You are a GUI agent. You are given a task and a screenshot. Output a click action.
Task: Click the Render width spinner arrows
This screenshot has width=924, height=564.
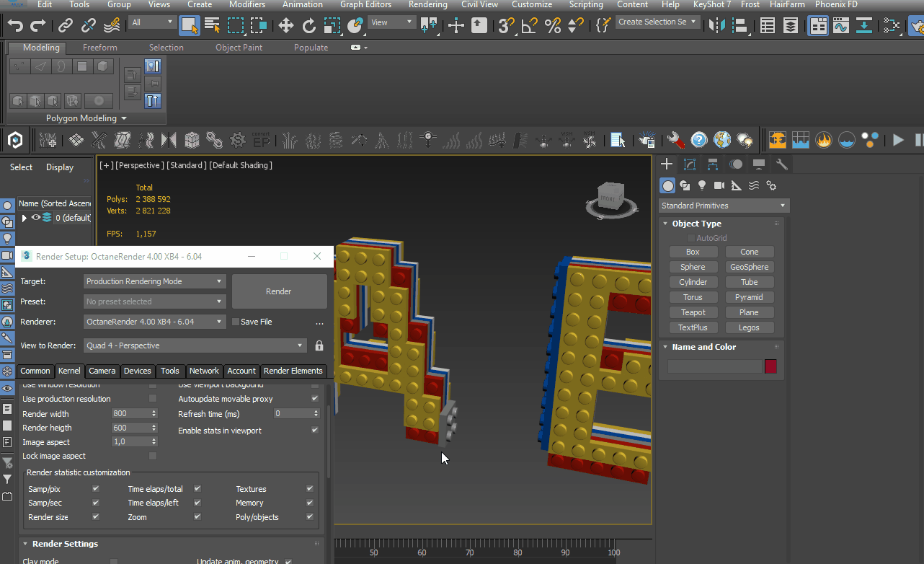point(154,414)
